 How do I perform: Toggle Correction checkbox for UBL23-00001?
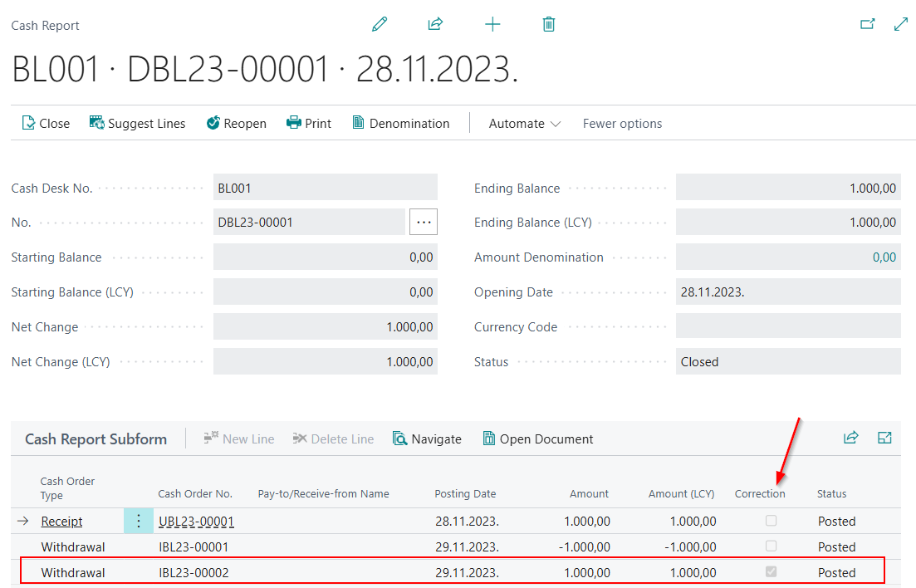click(x=771, y=520)
